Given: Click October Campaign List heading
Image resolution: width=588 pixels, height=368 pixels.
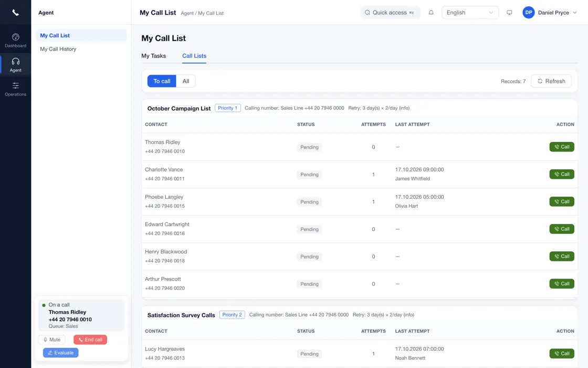Looking at the screenshot, I should click(x=179, y=108).
